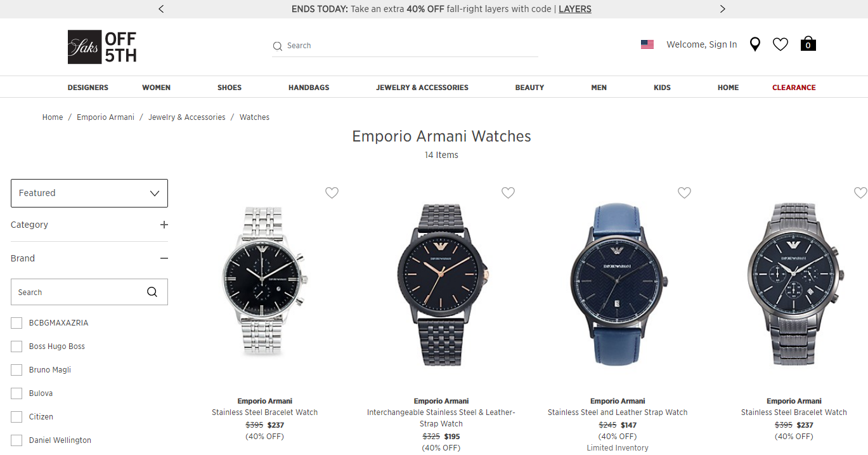Screen dimensions: 868x455
Task: Open the JEWELRY & ACCESSORIES menu
Action: pyautogui.click(x=422, y=88)
